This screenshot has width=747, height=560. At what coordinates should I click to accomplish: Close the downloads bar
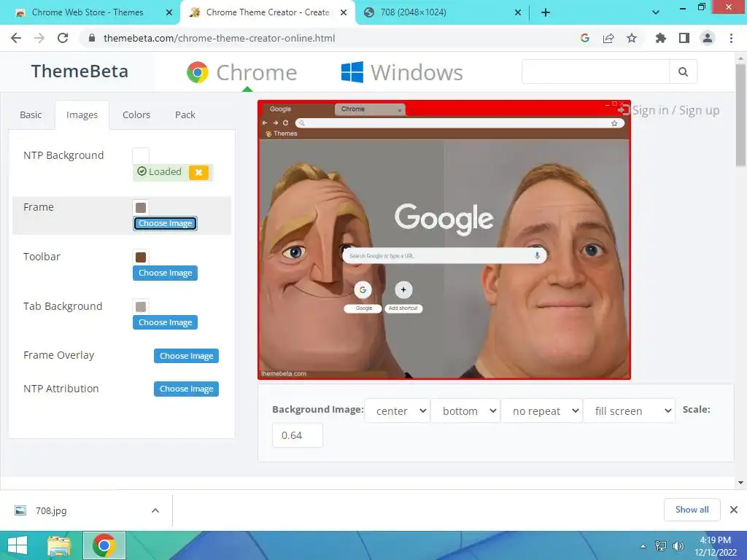734,510
